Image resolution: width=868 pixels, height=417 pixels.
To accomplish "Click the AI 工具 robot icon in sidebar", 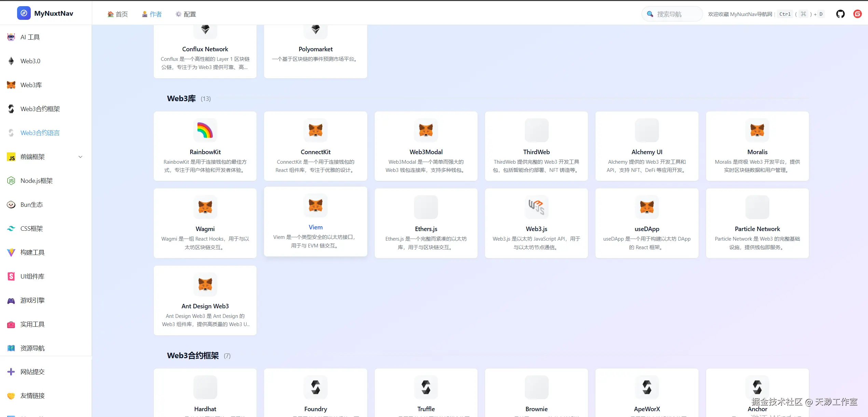I will tap(11, 37).
